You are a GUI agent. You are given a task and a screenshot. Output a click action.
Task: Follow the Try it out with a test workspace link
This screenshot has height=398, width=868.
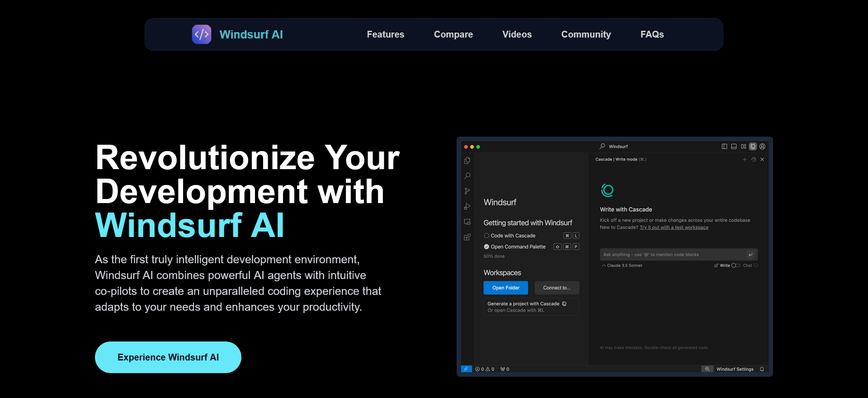coord(674,227)
